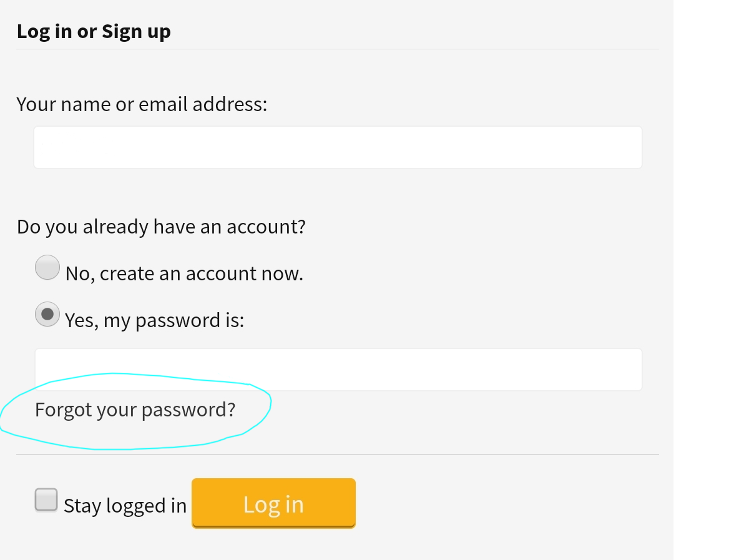Select the 'No, create an account now' radio button
Screen dimensions: 749x560
[x=47, y=267]
